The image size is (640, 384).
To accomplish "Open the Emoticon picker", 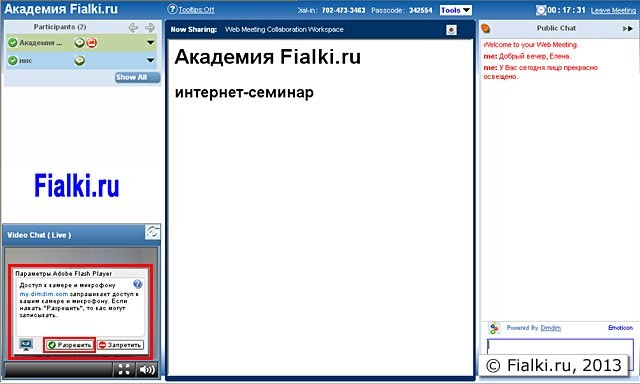I will click(620, 328).
